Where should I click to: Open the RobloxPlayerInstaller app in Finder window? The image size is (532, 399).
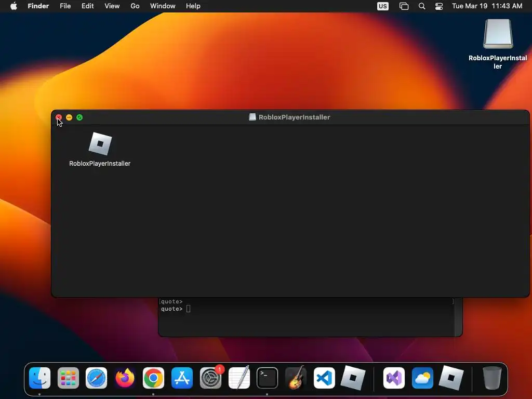(100, 143)
